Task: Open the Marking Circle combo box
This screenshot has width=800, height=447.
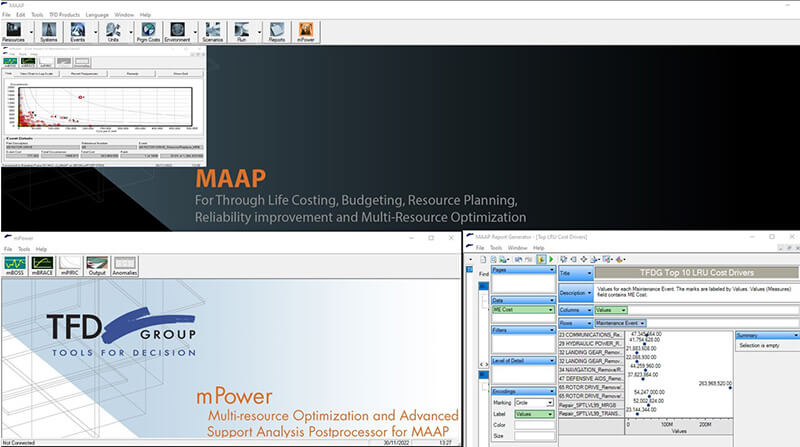Action: [534, 403]
